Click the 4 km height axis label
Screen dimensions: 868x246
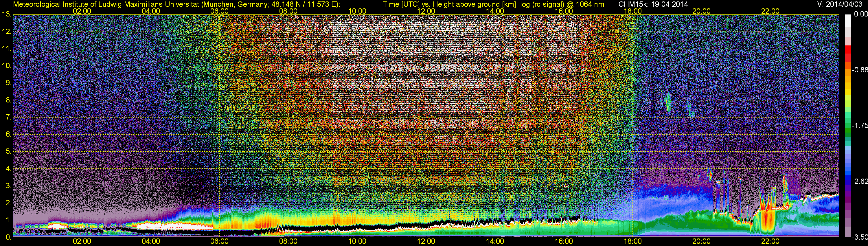click(x=8, y=168)
